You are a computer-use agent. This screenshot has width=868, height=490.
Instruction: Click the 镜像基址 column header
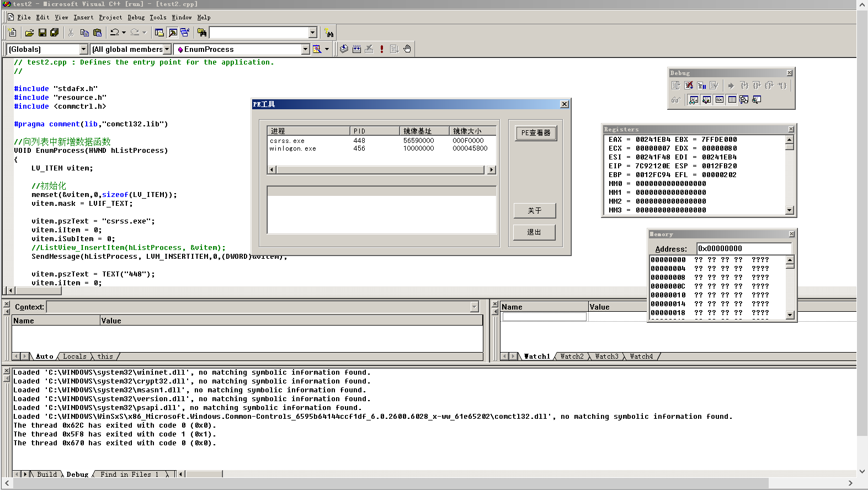click(x=424, y=131)
